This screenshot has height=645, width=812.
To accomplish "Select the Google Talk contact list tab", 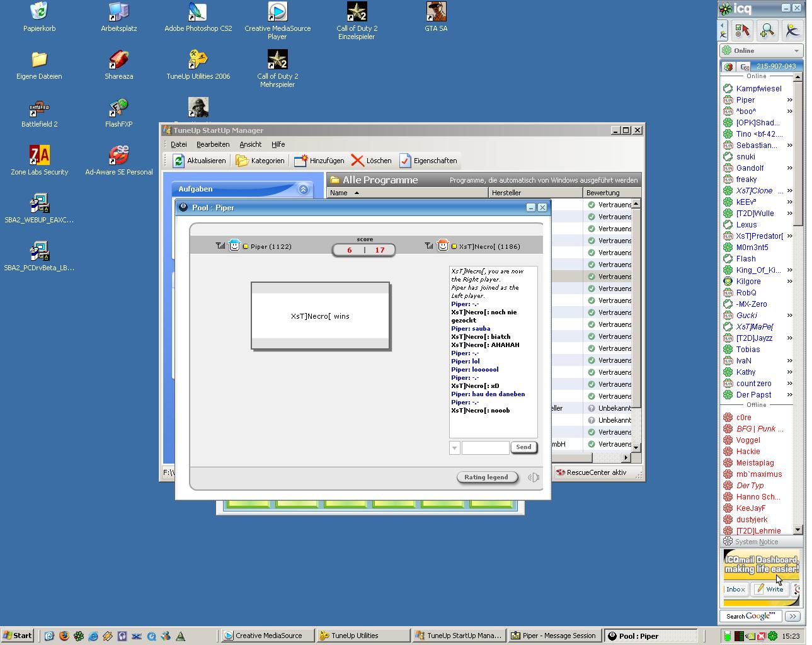I will 745,66.
